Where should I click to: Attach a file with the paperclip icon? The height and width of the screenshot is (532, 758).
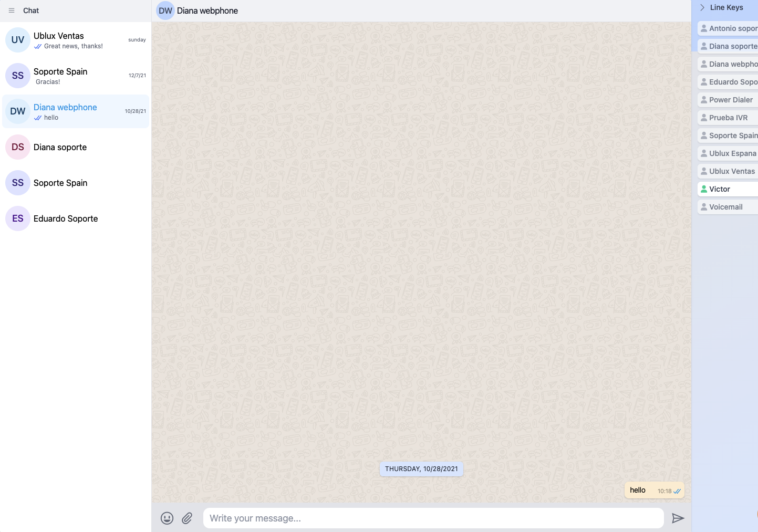click(187, 518)
